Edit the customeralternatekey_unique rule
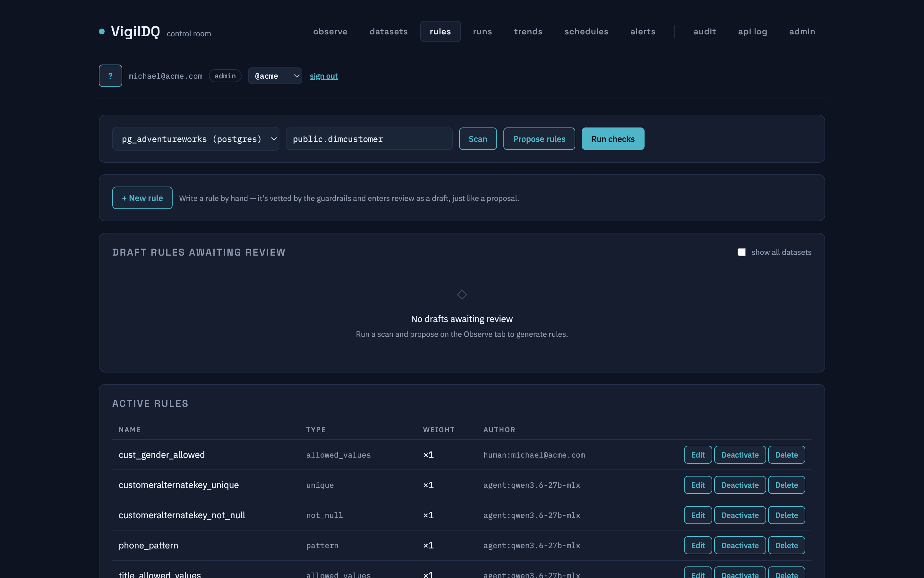The height and width of the screenshot is (578, 924). [697, 485]
